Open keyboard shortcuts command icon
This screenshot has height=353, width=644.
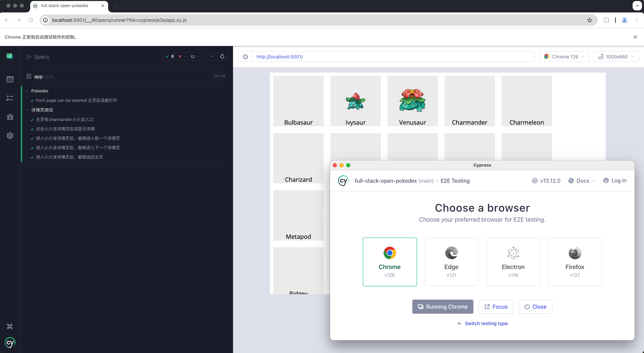[x=10, y=326]
